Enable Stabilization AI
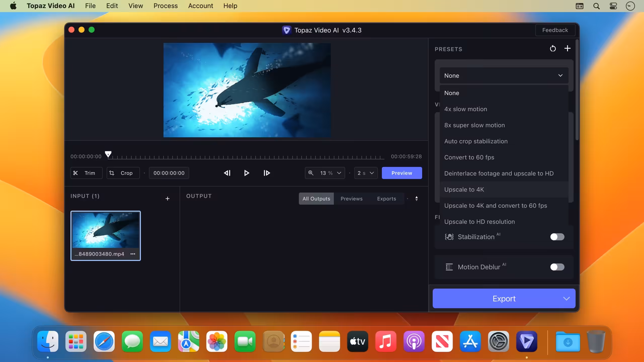644x362 pixels. pos(557,237)
